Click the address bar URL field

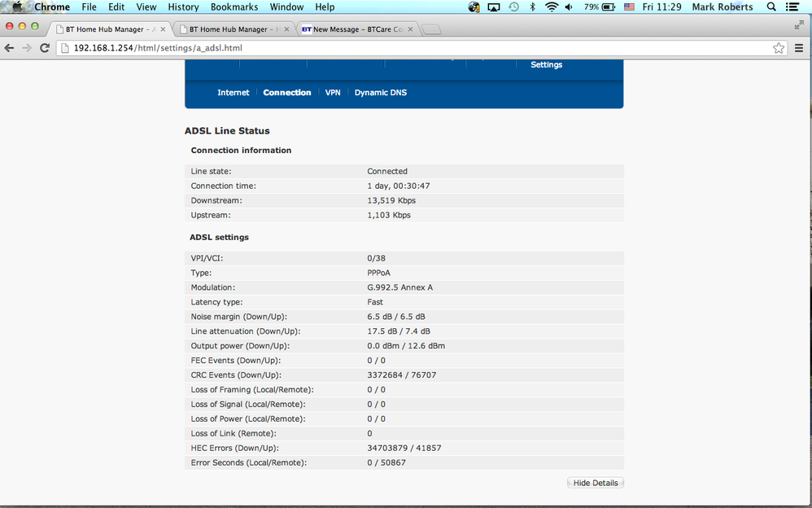420,48
